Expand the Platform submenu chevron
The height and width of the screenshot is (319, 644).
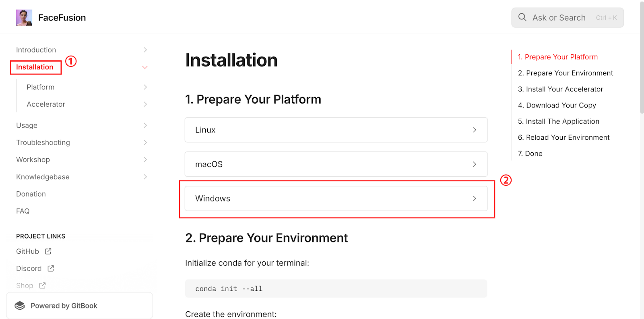point(145,87)
